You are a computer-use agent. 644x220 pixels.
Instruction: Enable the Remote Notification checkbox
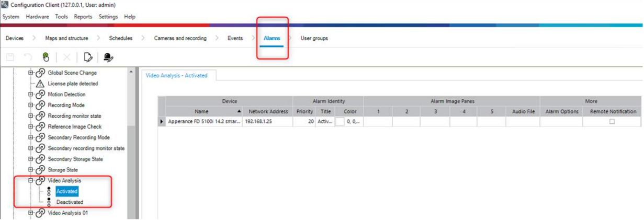click(x=612, y=122)
